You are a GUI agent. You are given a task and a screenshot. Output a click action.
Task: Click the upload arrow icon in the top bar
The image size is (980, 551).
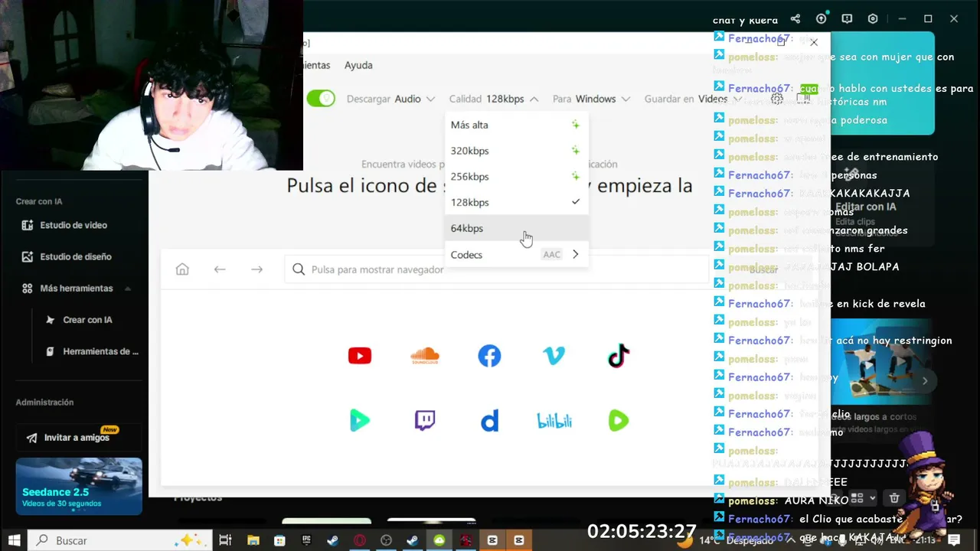click(x=822, y=19)
